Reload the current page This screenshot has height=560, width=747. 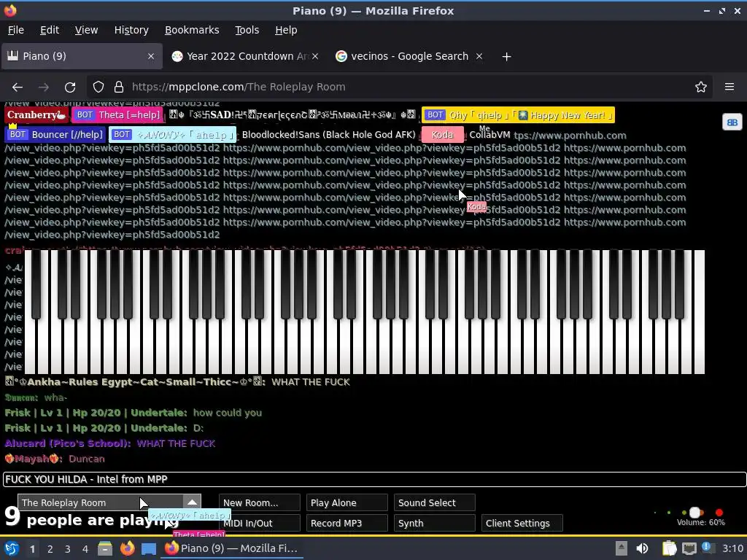coord(70,87)
